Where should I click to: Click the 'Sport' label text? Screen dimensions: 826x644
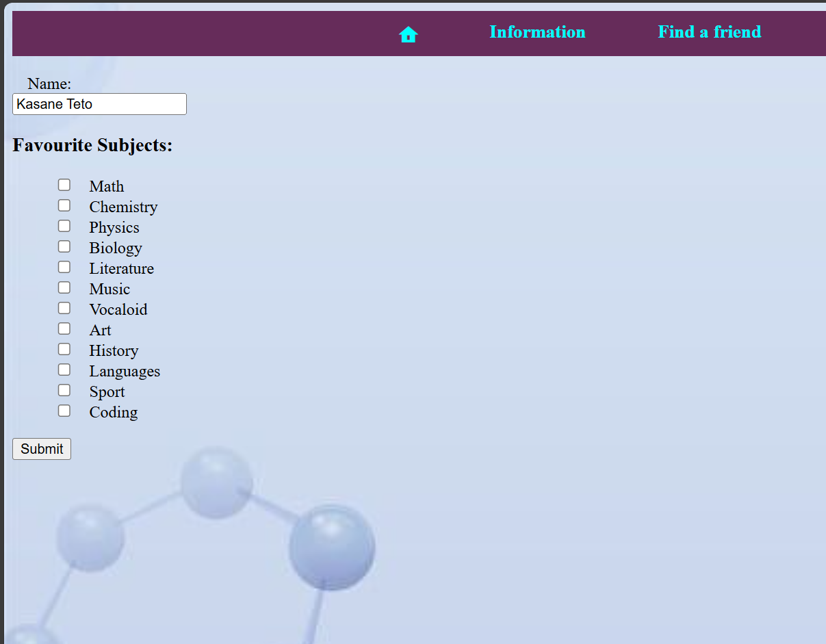(107, 391)
